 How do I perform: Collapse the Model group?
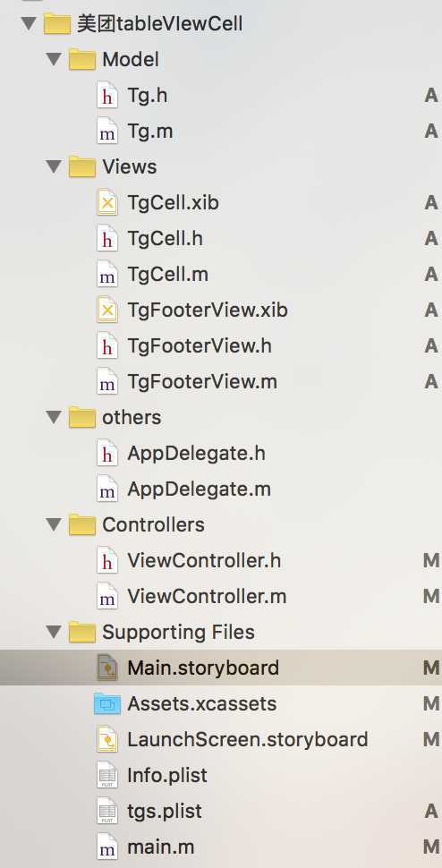54,59
